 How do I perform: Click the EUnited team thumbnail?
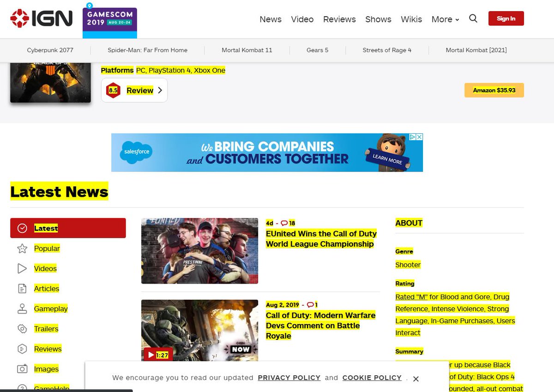tap(199, 251)
